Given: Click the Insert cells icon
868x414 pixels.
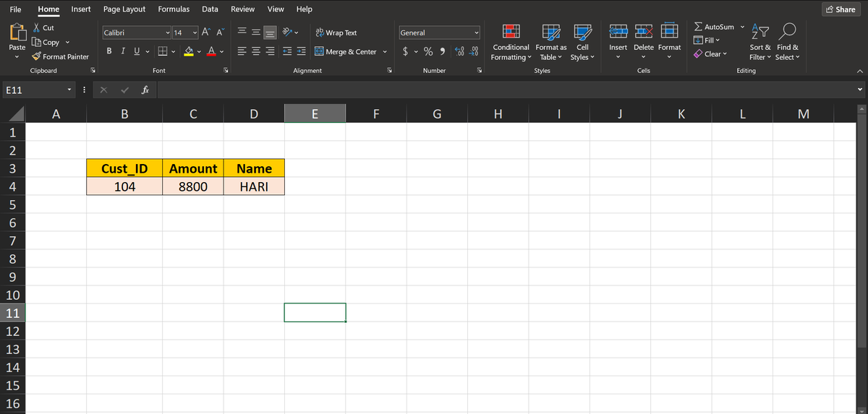Looking at the screenshot, I should point(618,32).
